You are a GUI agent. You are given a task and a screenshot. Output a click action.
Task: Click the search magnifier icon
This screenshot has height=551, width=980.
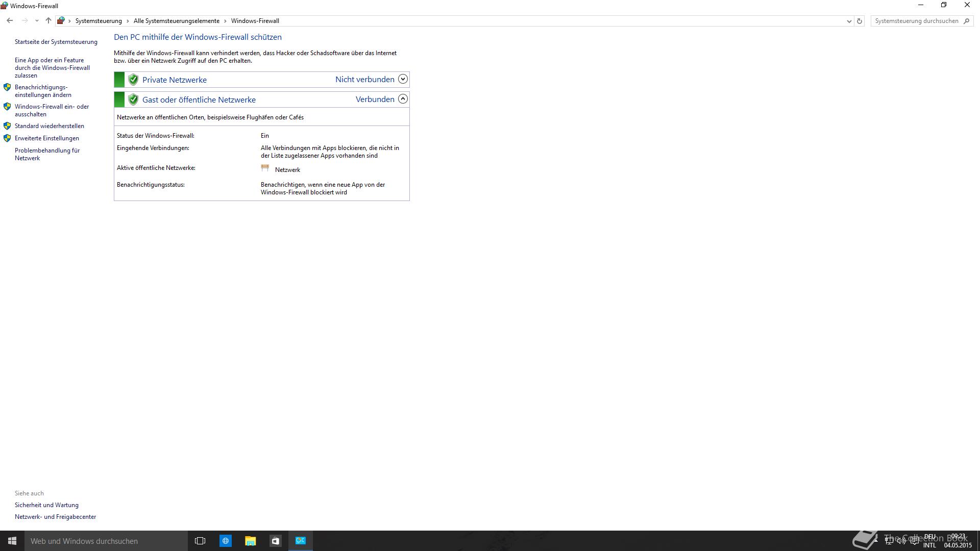point(966,21)
